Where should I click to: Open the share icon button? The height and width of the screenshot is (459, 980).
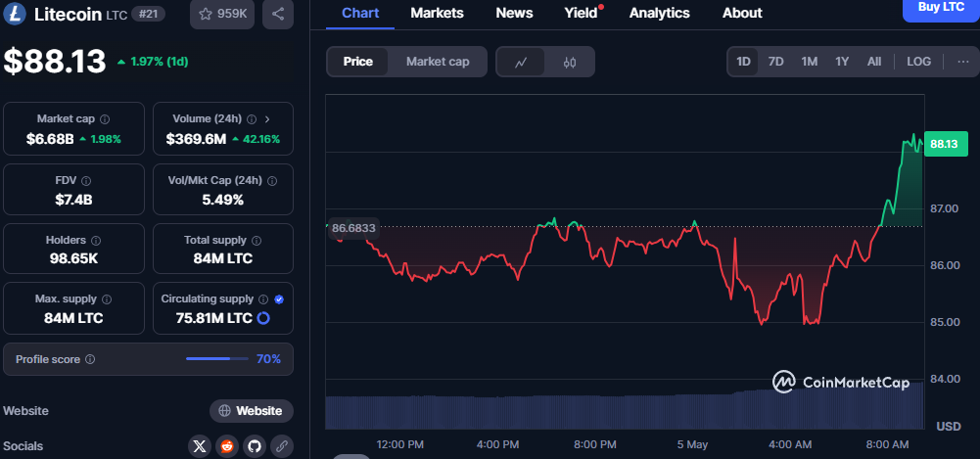click(x=278, y=14)
